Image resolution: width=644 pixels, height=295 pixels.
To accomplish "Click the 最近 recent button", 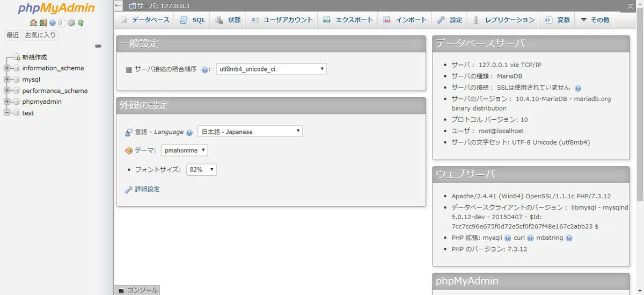I will pos(12,35).
